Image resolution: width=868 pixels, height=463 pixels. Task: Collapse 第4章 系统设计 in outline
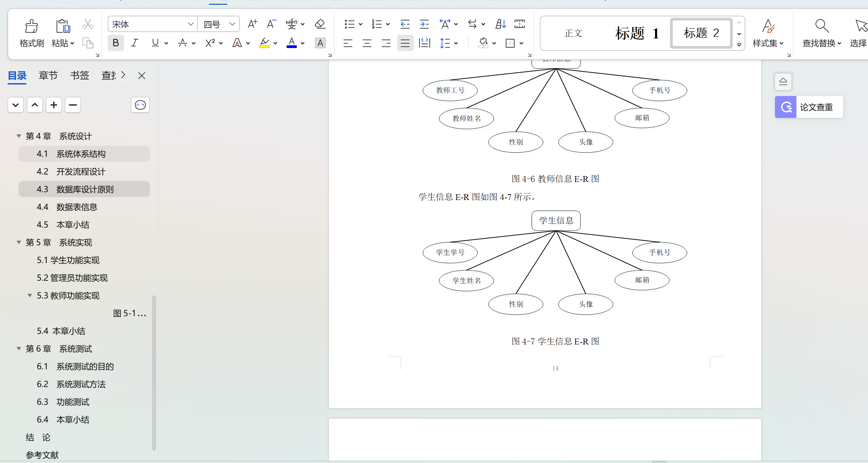[x=19, y=136]
